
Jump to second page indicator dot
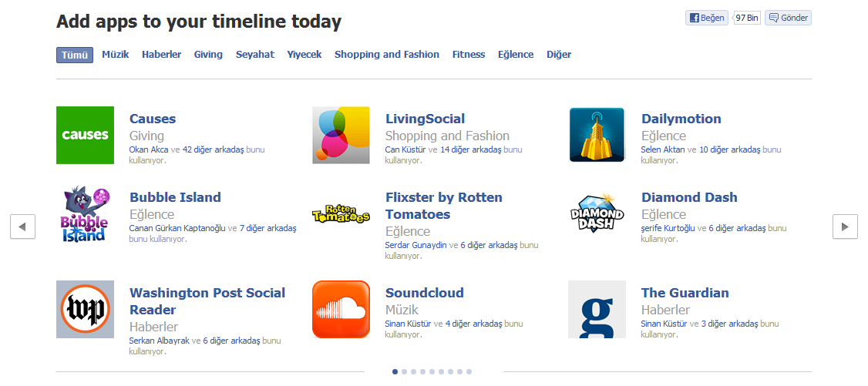pyautogui.click(x=405, y=371)
